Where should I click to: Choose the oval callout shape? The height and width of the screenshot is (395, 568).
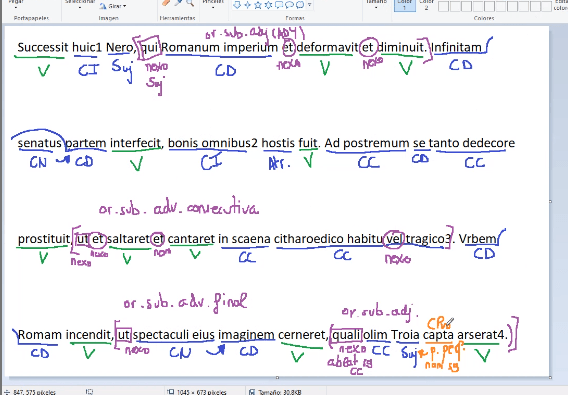pos(289,5)
